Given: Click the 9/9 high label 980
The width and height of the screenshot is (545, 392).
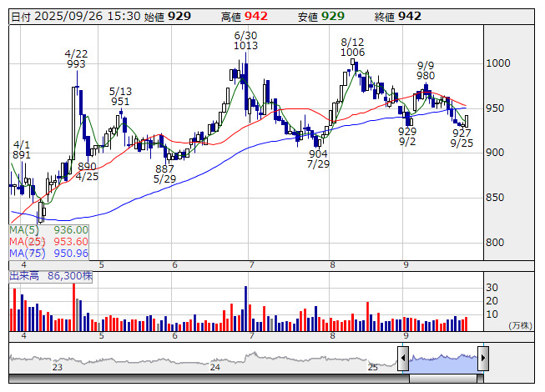Looking at the screenshot, I should click(x=427, y=75).
